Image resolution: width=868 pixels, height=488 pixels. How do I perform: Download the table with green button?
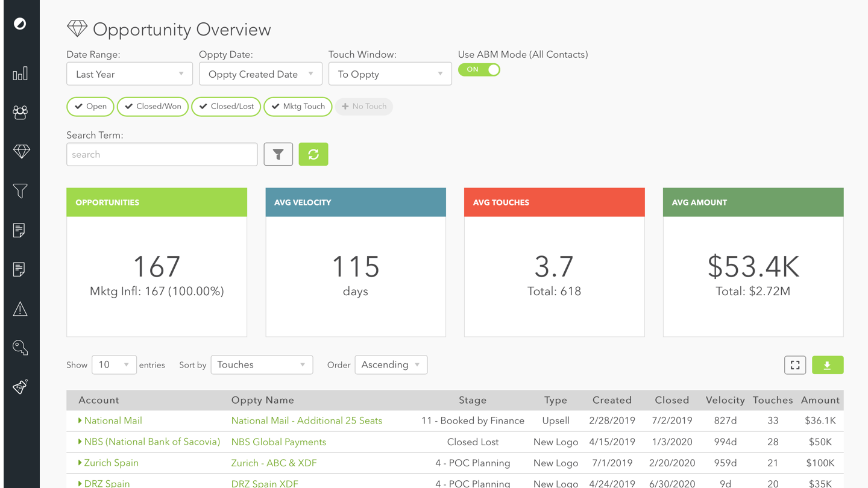pos(827,365)
